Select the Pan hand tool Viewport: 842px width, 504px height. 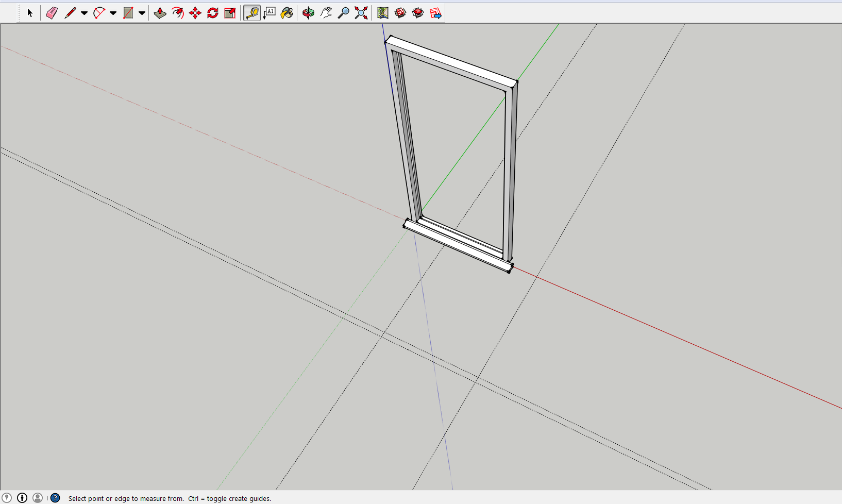pos(326,13)
